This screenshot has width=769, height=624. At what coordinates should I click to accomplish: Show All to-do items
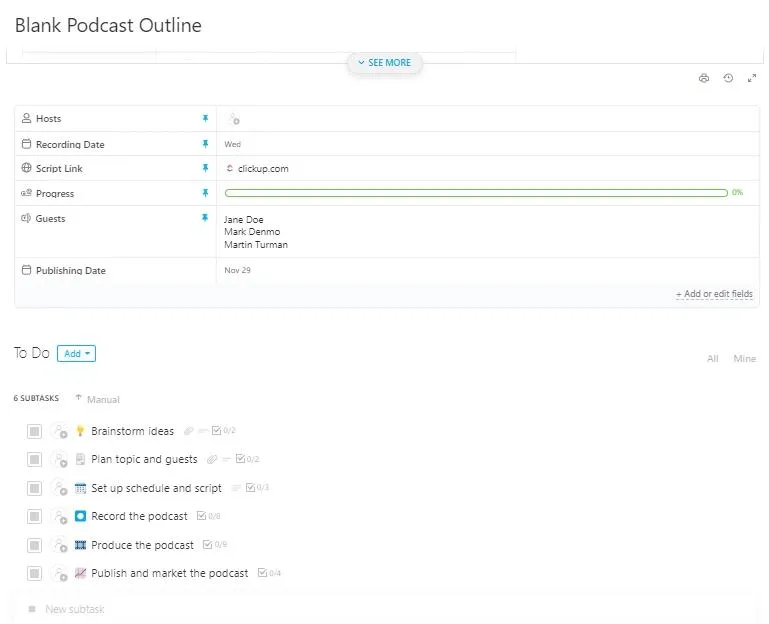[713, 359]
